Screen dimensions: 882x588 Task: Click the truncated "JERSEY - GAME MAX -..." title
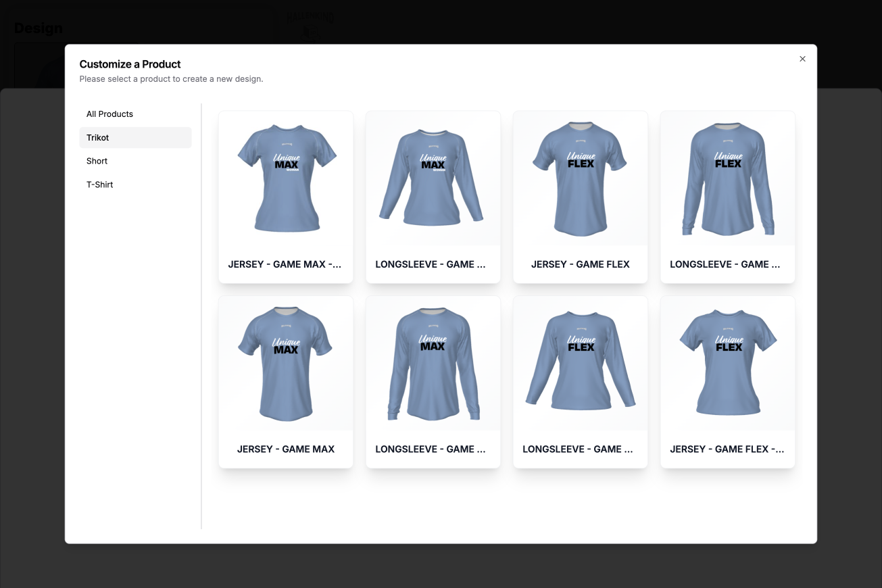click(285, 264)
